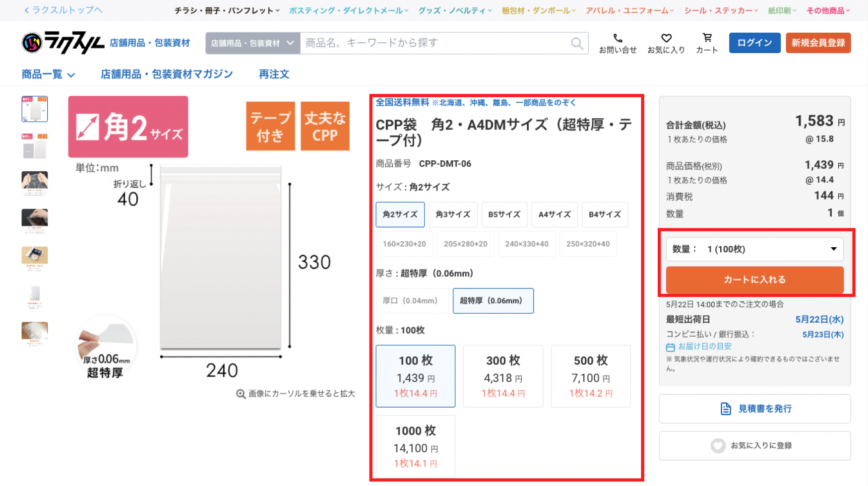Select the 500 枚 quantity card
Image resolution: width=868 pixels, height=486 pixels.
(591, 376)
